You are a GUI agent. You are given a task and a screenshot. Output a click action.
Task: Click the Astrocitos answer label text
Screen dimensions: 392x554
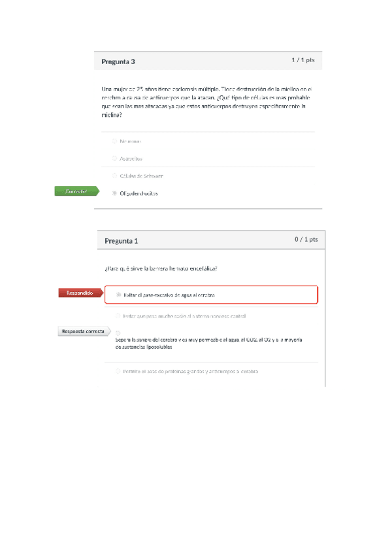[x=131, y=158]
